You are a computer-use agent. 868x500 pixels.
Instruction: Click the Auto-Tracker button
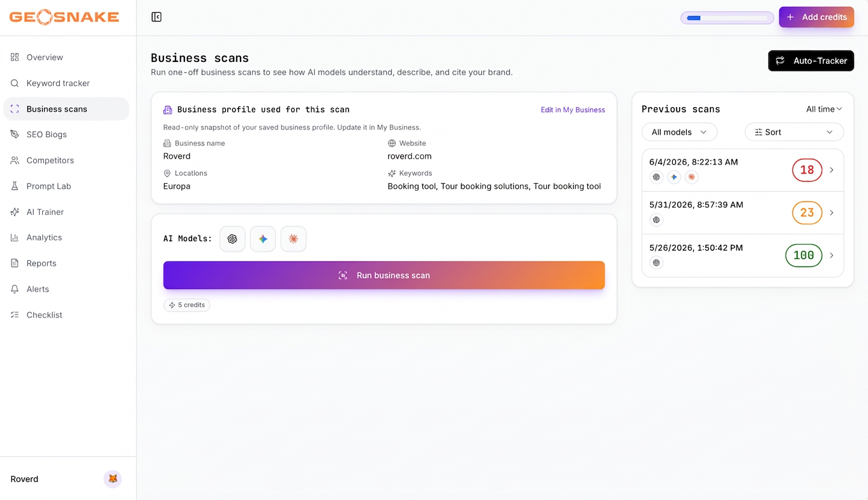811,61
